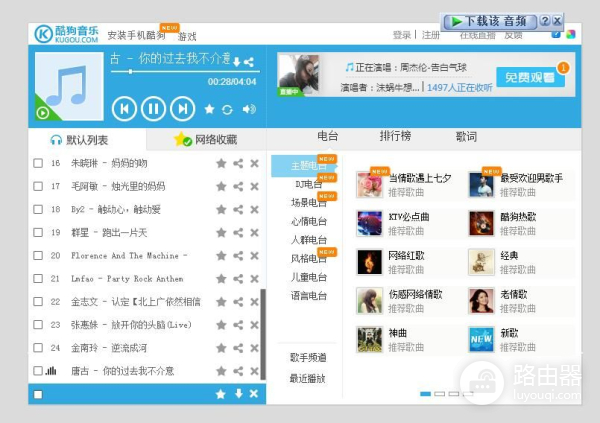Share the currently playing song
This screenshot has width=600, height=423.
pyautogui.click(x=249, y=62)
